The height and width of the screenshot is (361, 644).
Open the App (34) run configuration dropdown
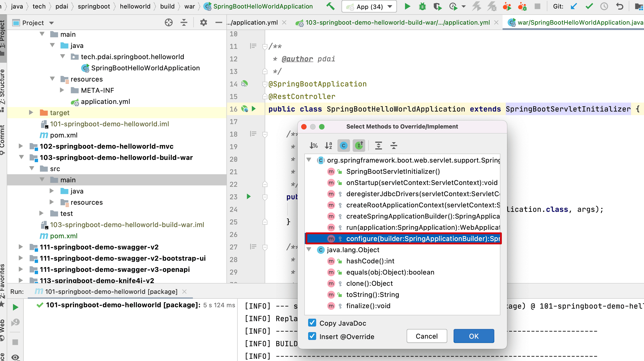pos(369,6)
